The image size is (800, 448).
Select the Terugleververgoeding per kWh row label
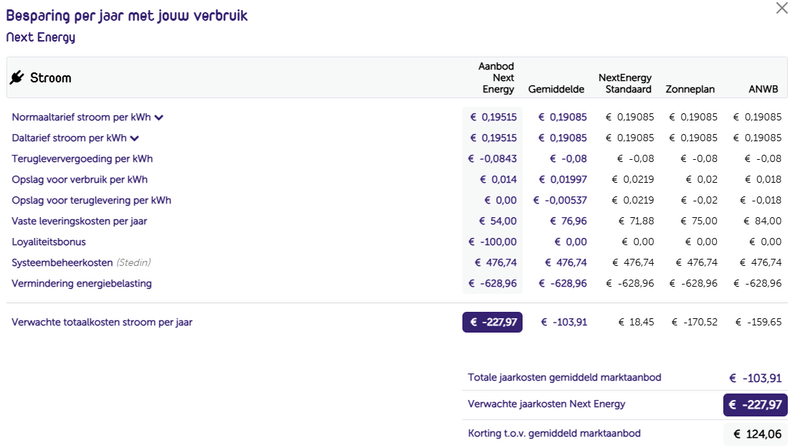[x=82, y=159]
